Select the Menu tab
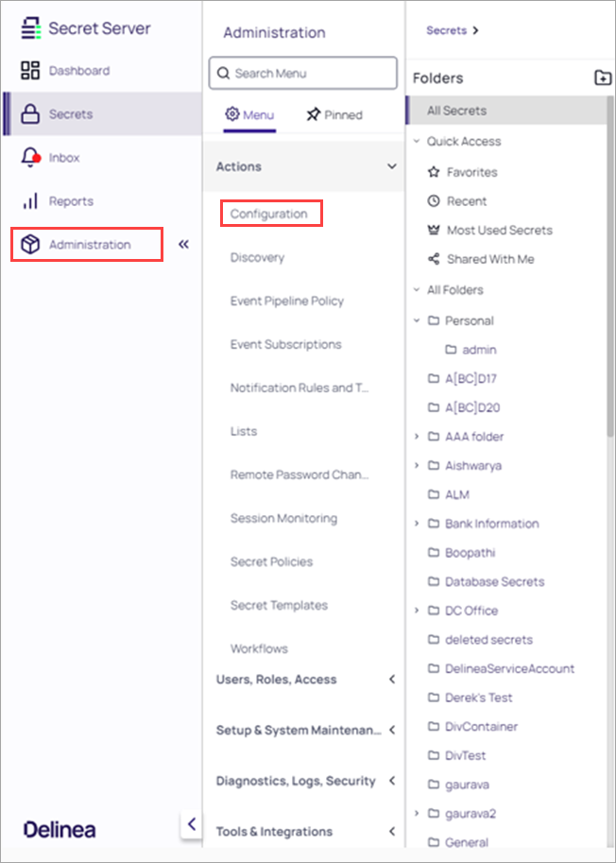 [x=249, y=115]
